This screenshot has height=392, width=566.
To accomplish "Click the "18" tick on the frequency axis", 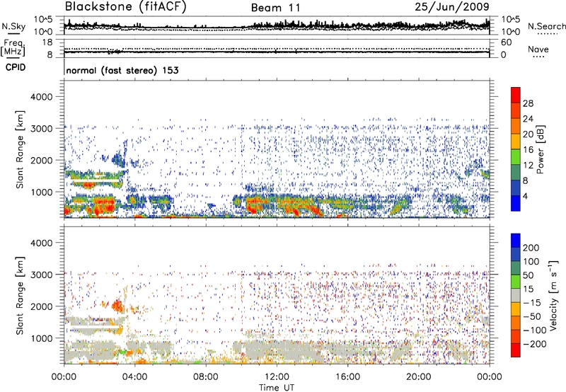I will [x=47, y=42].
